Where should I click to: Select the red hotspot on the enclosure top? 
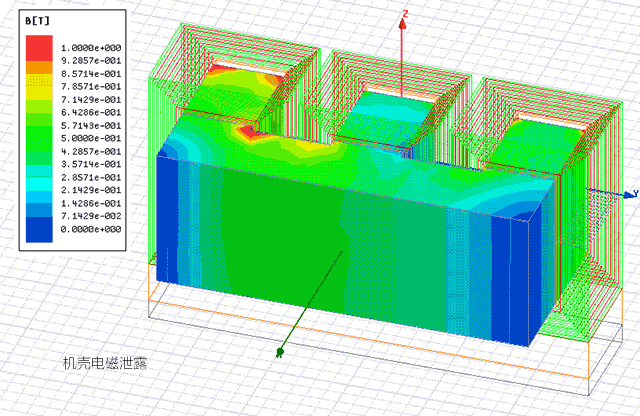[250, 132]
